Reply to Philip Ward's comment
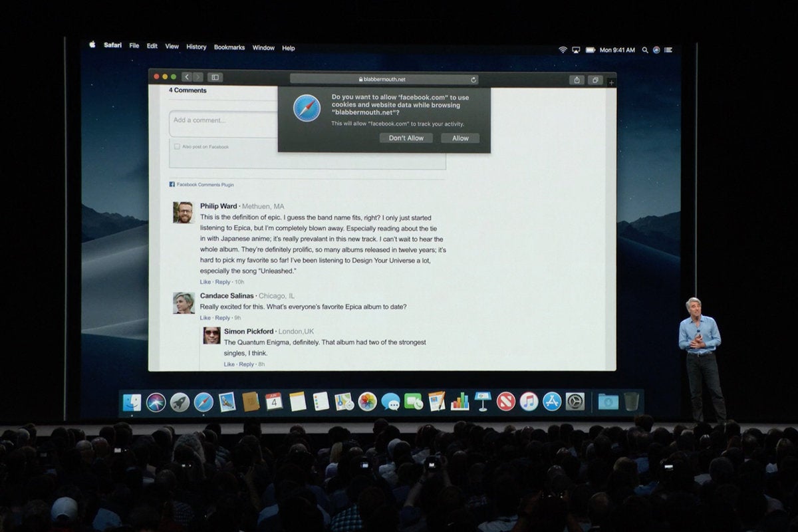The image size is (798, 532). 222,282
